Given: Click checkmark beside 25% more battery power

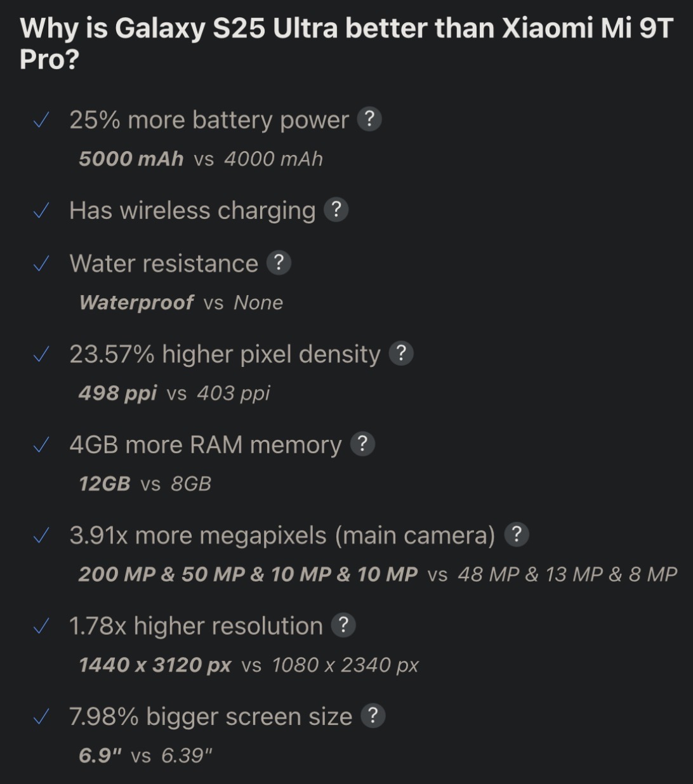Looking at the screenshot, I should click(x=41, y=121).
